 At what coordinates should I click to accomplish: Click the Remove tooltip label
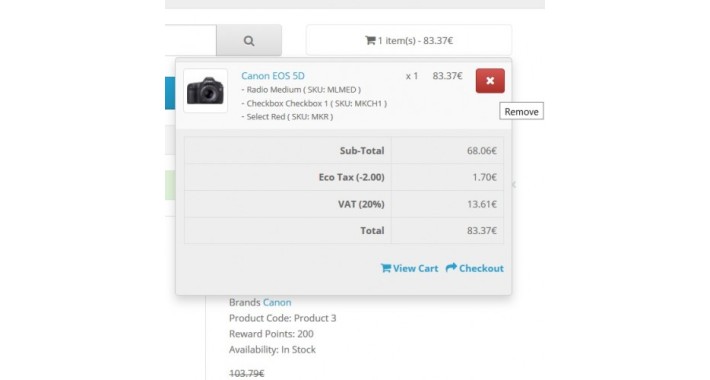point(521,111)
